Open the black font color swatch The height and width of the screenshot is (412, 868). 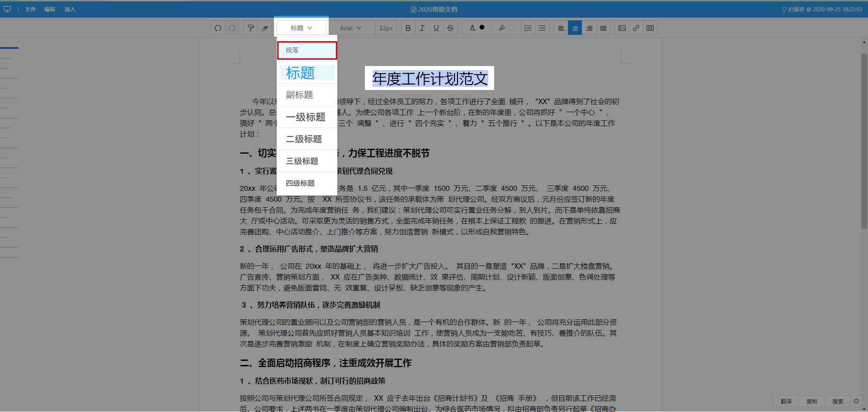[482, 28]
